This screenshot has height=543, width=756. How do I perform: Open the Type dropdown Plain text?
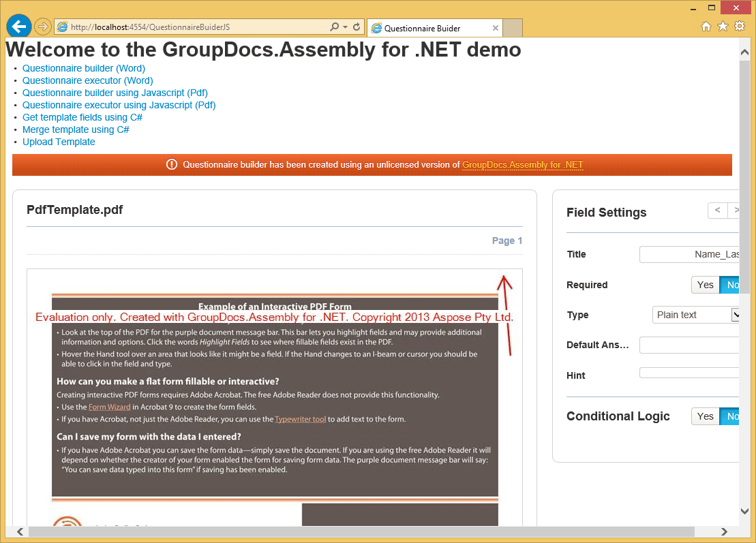[x=695, y=315]
